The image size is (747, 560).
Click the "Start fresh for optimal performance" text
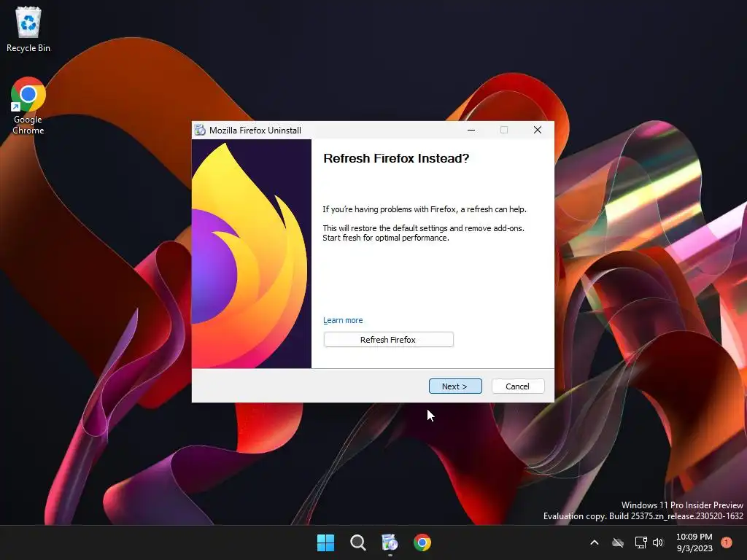pyautogui.click(x=385, y=238)
